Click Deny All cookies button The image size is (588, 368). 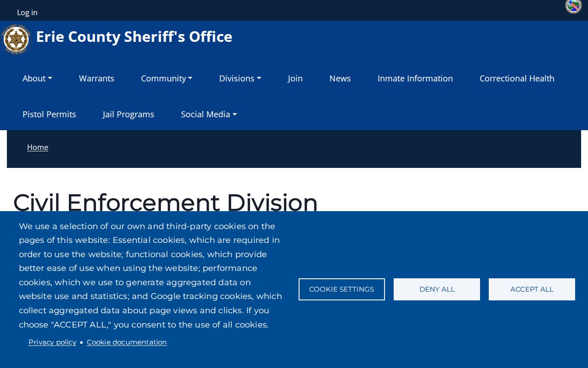coord(437,289)
